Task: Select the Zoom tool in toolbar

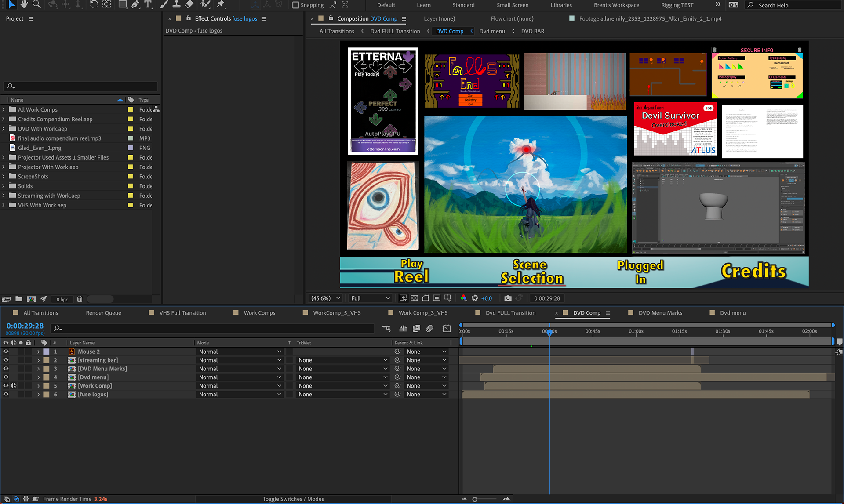Action: [37, 4]
